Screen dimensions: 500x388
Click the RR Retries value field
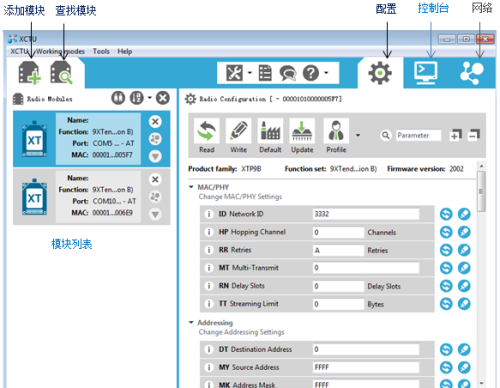tap(338, 250)
